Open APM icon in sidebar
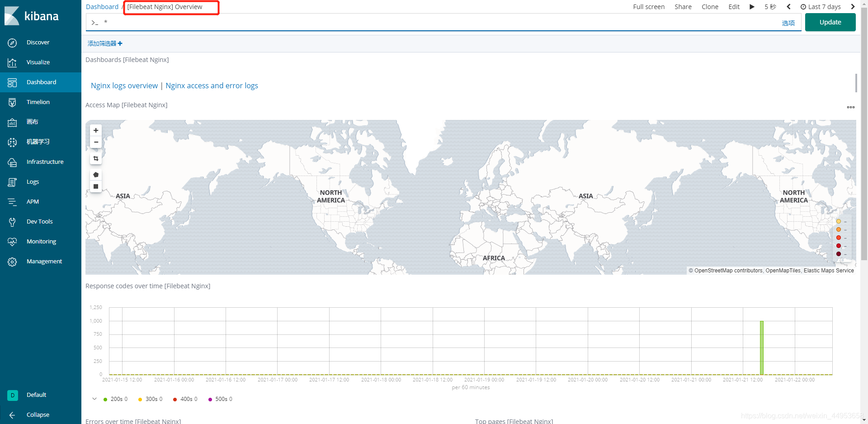The width and height of the screenshot is (868, 424). 12,202
